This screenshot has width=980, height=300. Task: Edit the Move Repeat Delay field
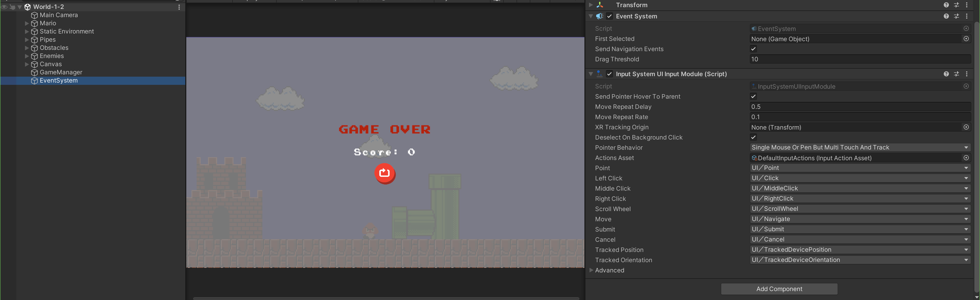coord(860,107)
